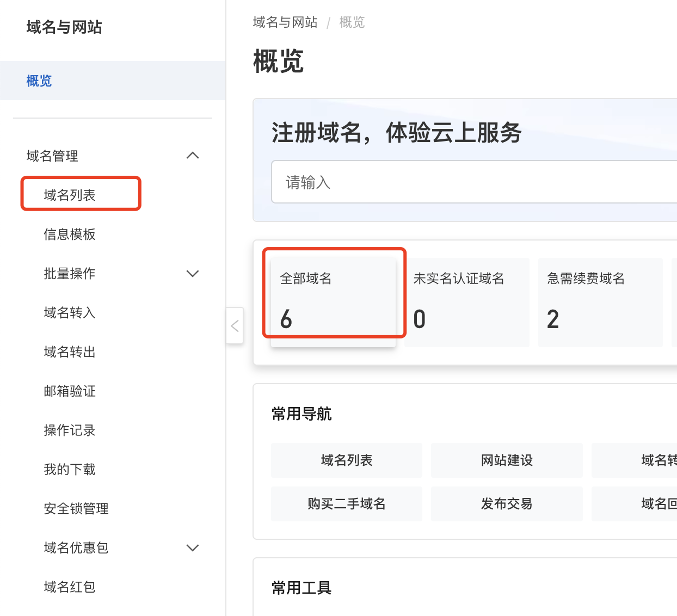This screenshot has height=616, width=677.
Task: Click 域名与网站 breadcrumb link
Action: (285, 22)
